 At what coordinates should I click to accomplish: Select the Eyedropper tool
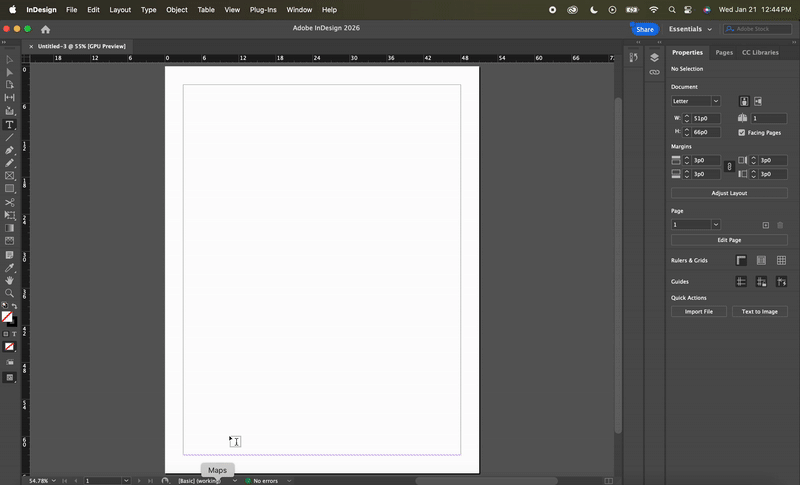tap(9, 268)
